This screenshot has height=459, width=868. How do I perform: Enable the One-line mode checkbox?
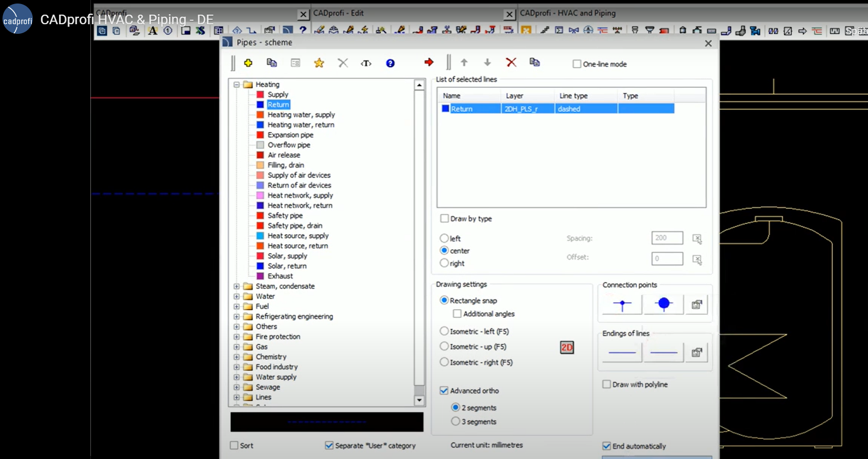(577, 64)
